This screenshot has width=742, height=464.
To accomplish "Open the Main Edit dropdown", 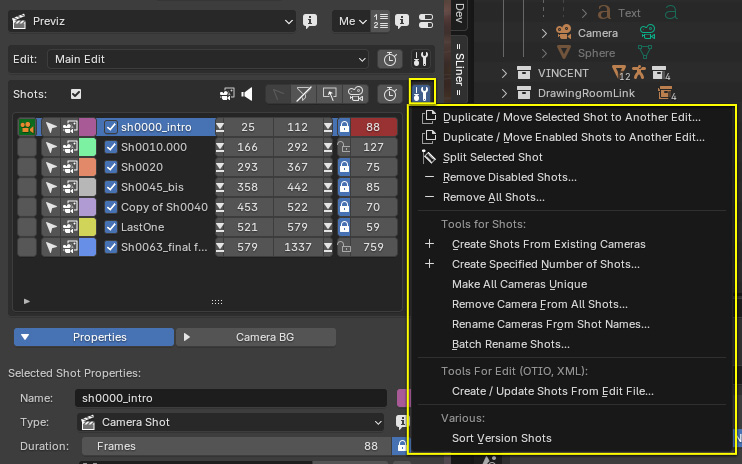I will tap(208, 59).
